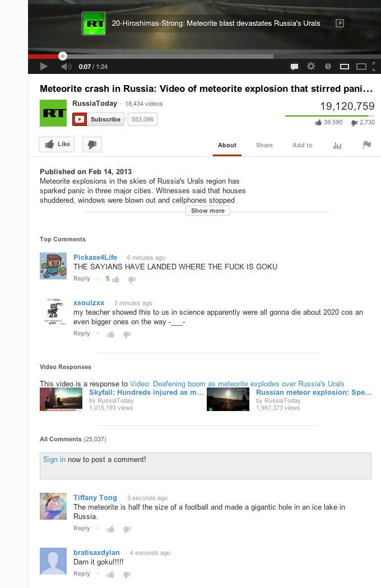This screenshot has height=588, width=381.
Task: Seek using the video progress bar handle
Action: tap(63, 56)
